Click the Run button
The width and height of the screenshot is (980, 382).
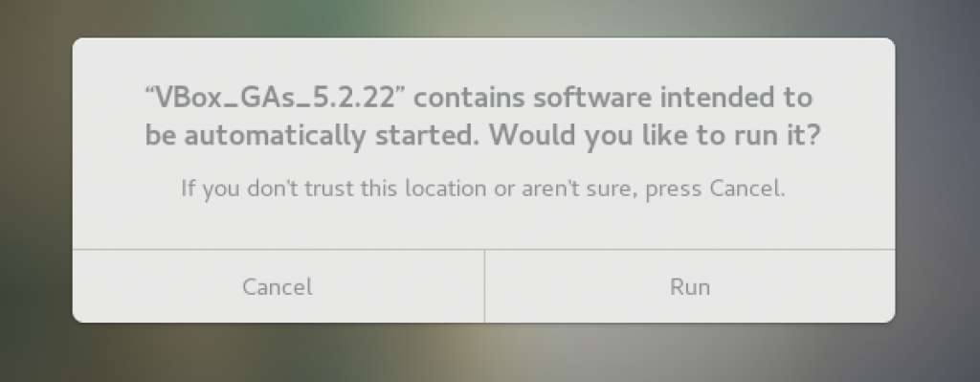click(x=689, y=286)
